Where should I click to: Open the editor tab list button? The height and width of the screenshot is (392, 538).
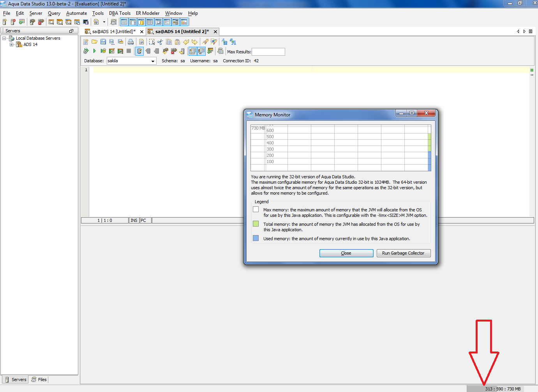[x=531, y=32]
